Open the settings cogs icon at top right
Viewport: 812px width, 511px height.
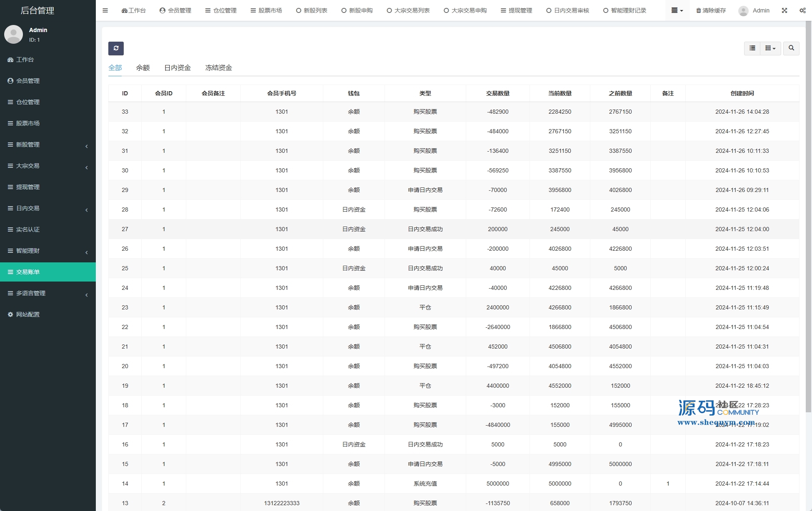click(802, 10)
